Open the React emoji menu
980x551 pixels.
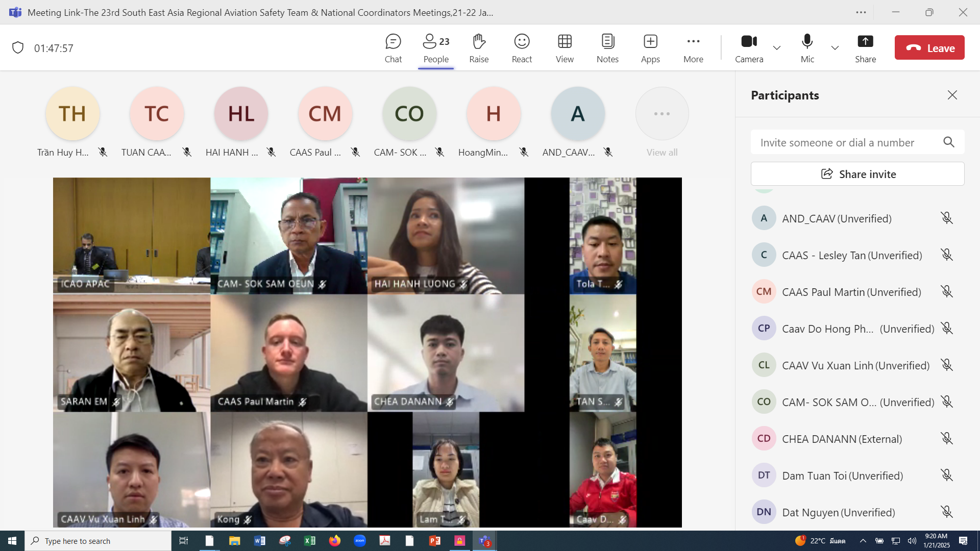(522, 48)
